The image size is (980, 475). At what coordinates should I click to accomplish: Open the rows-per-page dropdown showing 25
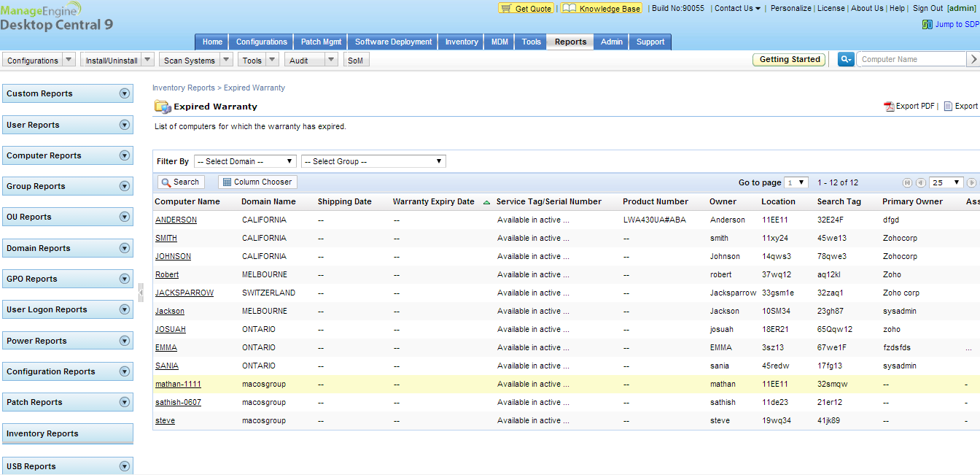pyautogui.click(x=946, y=182)
